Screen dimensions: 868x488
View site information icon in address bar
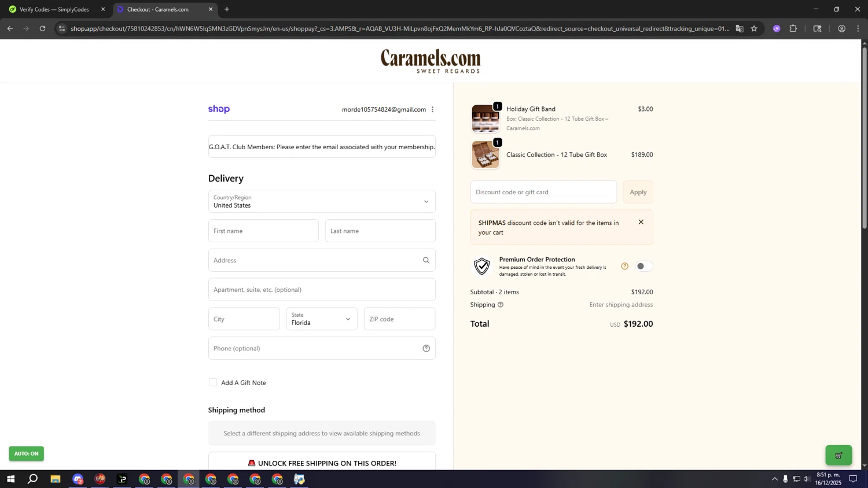tap(62, 28)
